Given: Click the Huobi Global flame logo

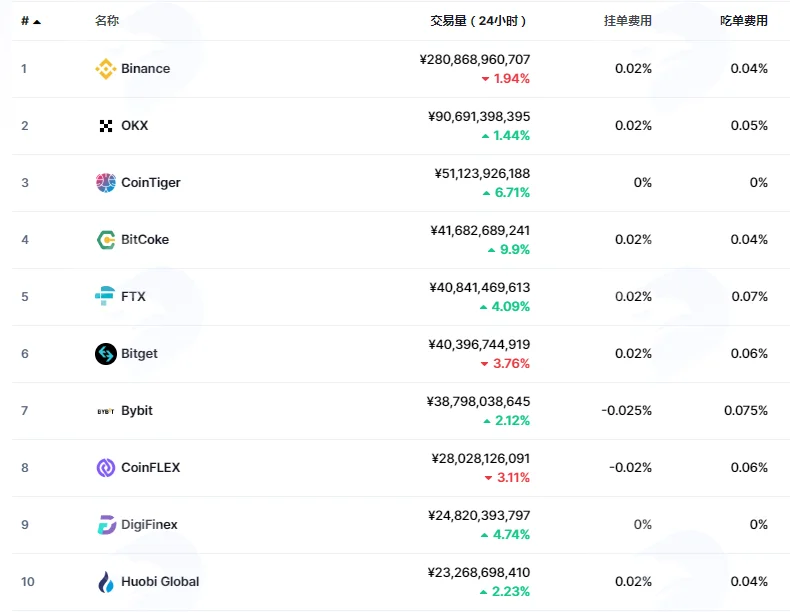Looking at the screenshot, I should [x=106, y=582].
